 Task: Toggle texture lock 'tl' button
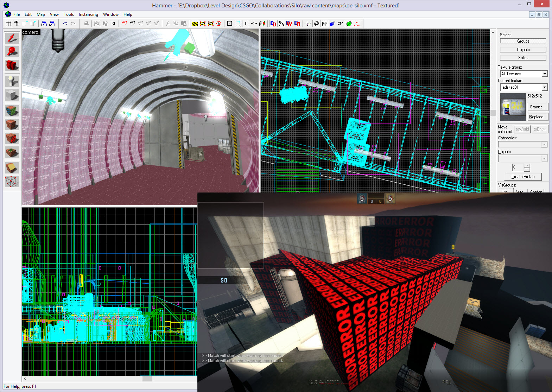246,24
